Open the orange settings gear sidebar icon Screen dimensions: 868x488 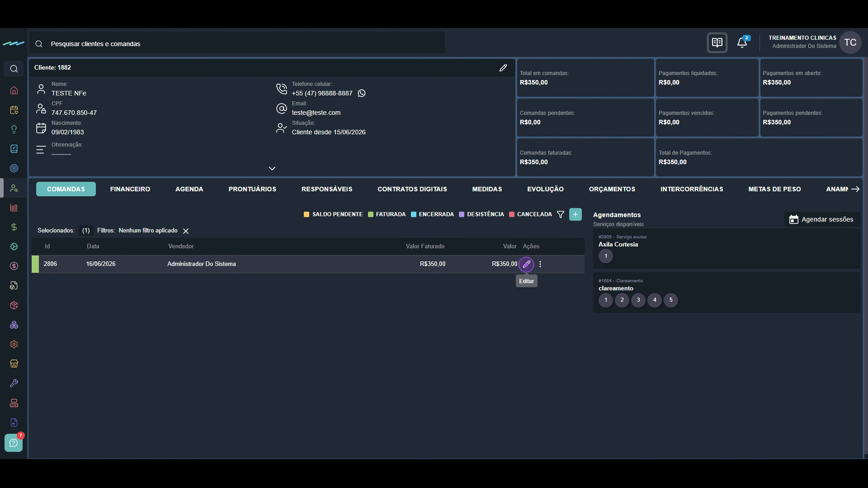tap(14, 344)
